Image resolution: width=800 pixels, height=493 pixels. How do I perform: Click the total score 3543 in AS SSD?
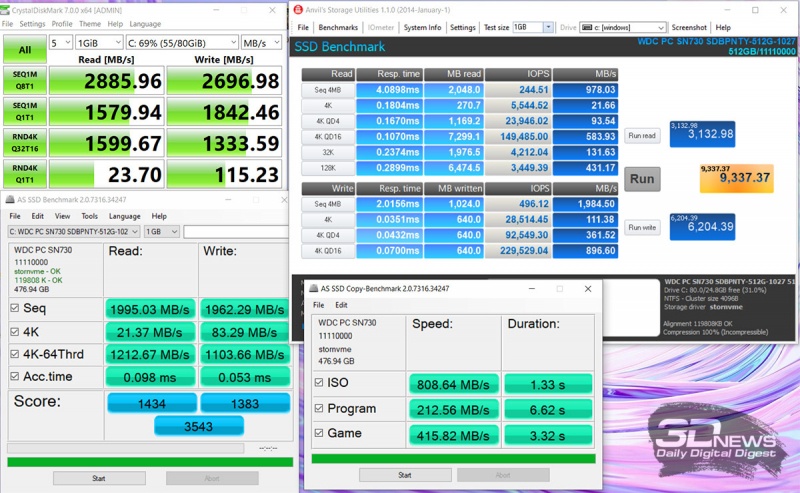(x=198, y=426)
